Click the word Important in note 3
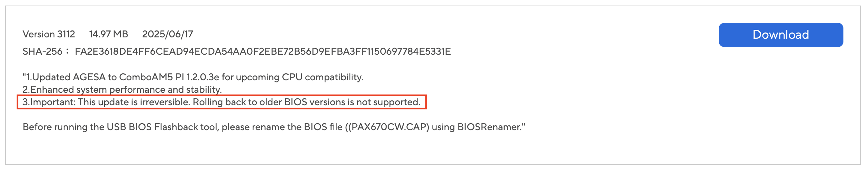The width and height of the screenshot is (868, 171). (x=53, y=102)
